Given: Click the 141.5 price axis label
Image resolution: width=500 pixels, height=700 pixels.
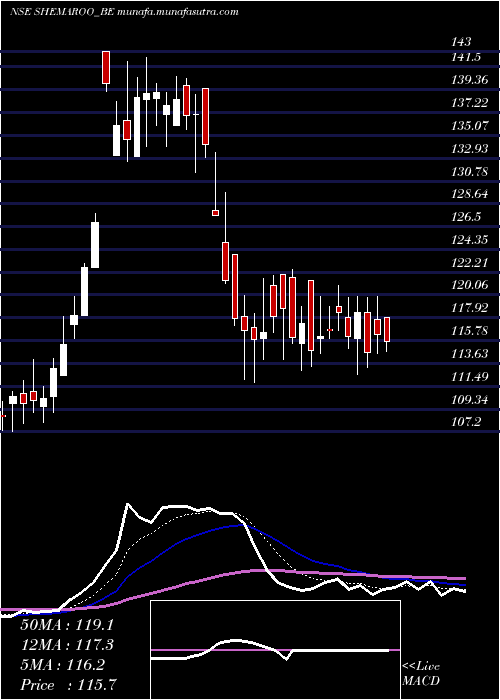Looking at the screenshot, I should click(x=466, y=57).
